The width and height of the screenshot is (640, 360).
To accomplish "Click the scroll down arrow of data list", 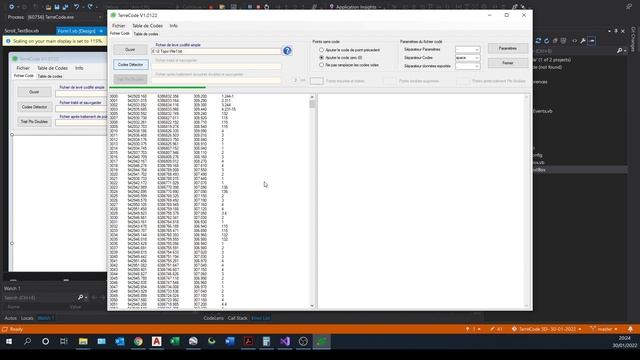I will tap(312, 305).
